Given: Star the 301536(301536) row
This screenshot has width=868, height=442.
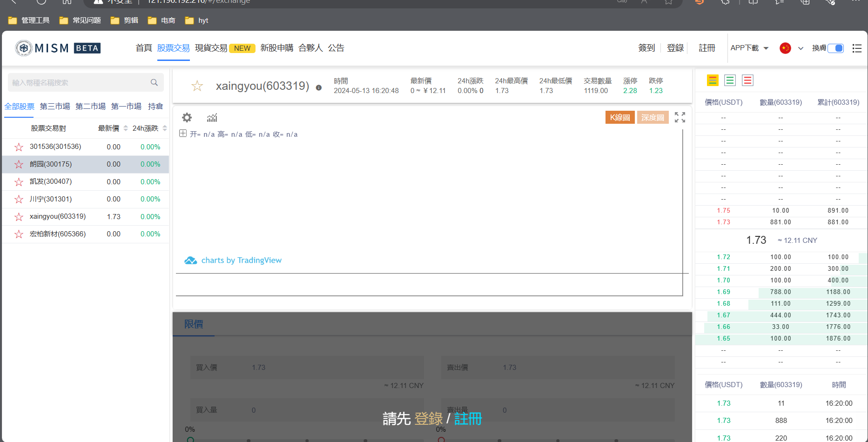Looking at the screenshot, I should (19, 147).
